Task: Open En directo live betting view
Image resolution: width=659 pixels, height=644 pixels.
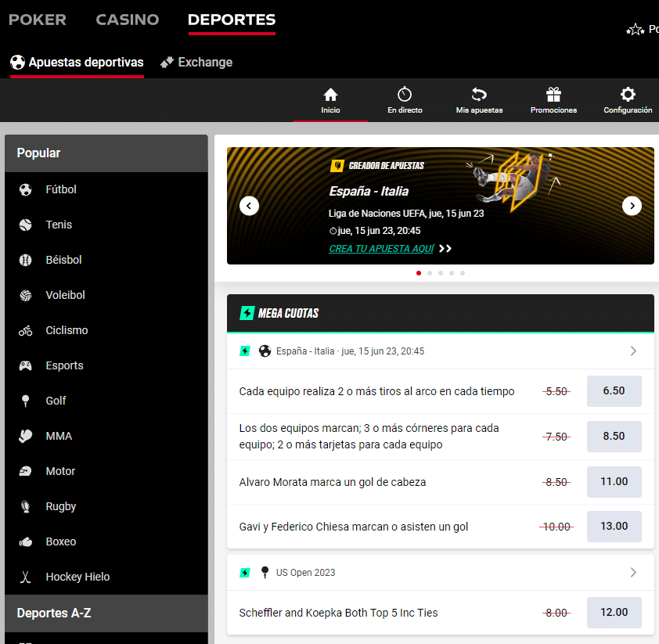Action: (x=405, y=100)
